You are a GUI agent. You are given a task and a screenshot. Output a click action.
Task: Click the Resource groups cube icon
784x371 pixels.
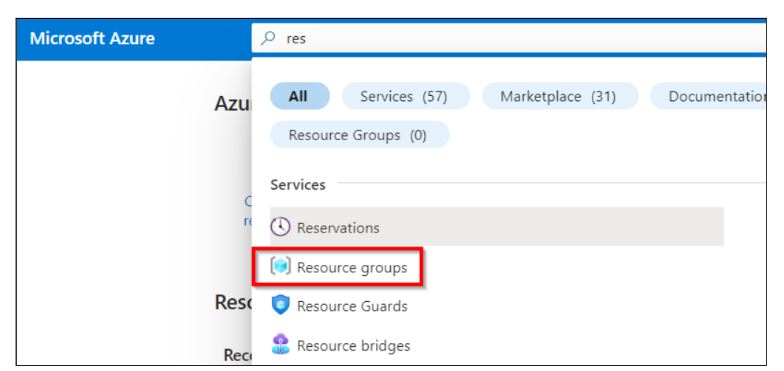[280, 266]
